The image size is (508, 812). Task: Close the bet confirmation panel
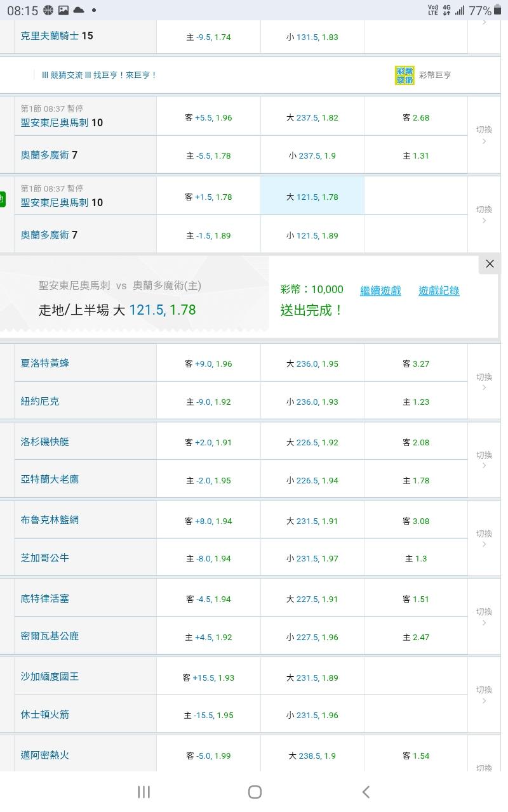coord(490,264)
